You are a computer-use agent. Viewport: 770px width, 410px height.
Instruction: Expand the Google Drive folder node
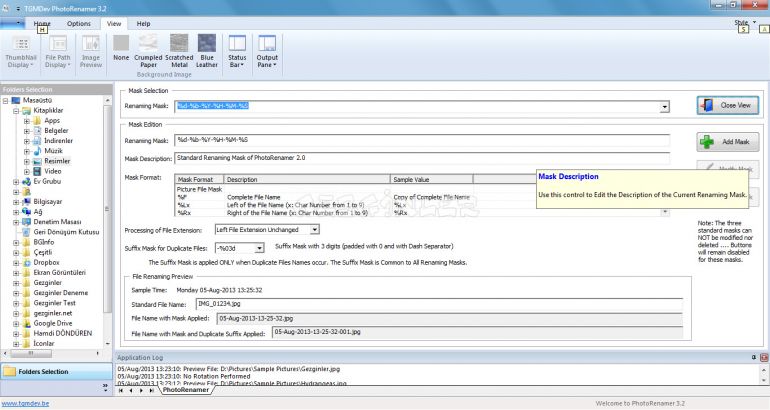tap(16, 324)
